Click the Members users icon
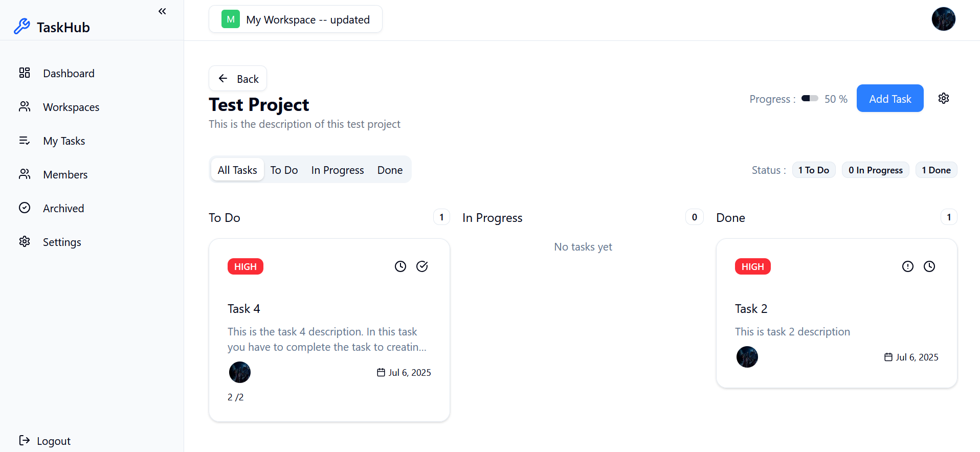Image resolution: width=980 pixels, height=452 pixels. point(25,174)
